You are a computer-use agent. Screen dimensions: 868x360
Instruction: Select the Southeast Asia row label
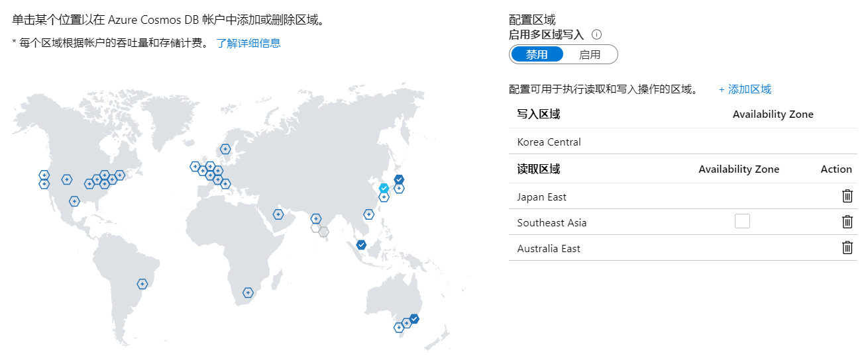click(552, 222)
